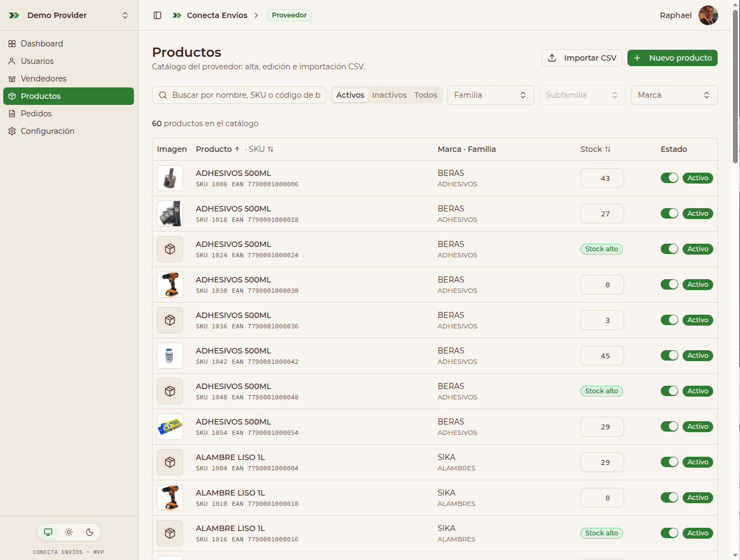The width and height of the screenshot is (740, 560).
Task: Open bottle image thumbnail for SKU 1042
Action: click(170, 356)
